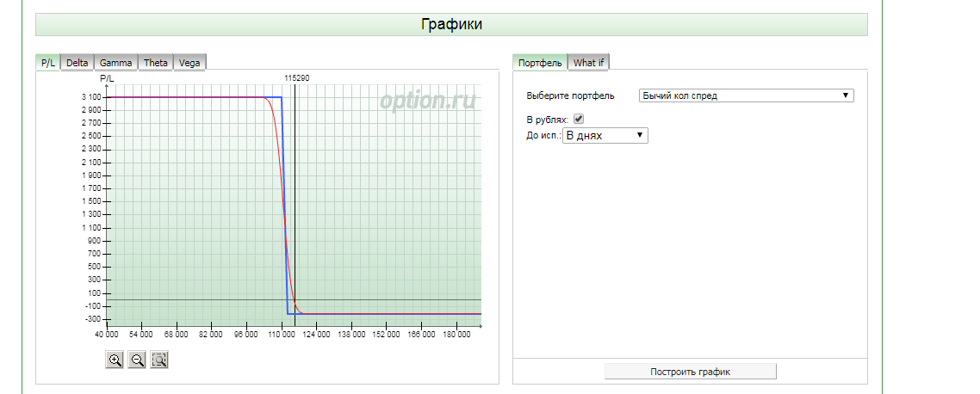This screenshot has height=394, width=980.
Task: Expand the До исп. dropdown set to В днях
Action: pos(605,136)
